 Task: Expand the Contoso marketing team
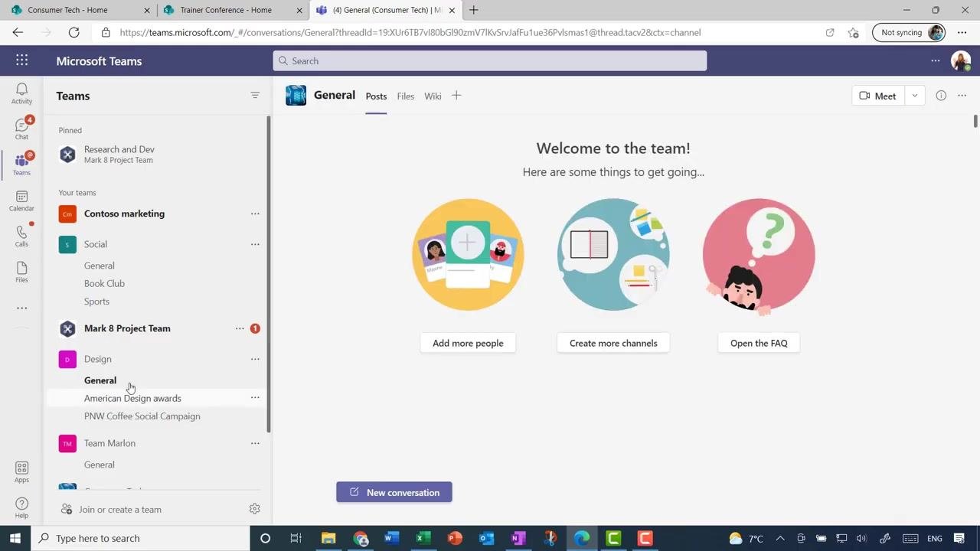[124, 214]
